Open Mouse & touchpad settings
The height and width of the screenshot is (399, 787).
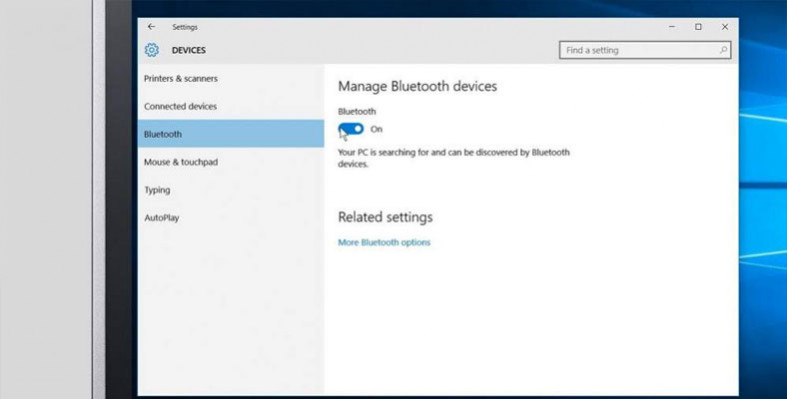tap(231, 162)
